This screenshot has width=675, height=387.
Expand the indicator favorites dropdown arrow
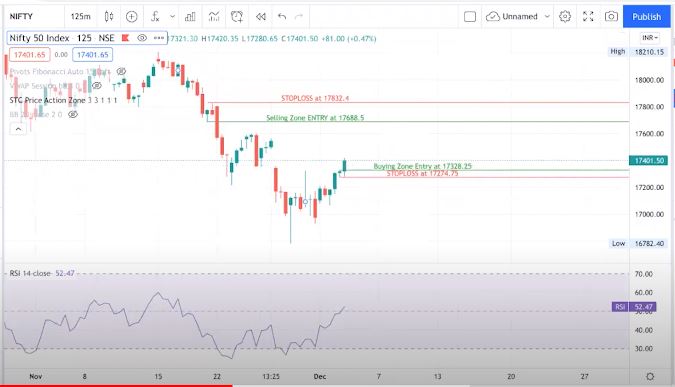click(172, 17)
